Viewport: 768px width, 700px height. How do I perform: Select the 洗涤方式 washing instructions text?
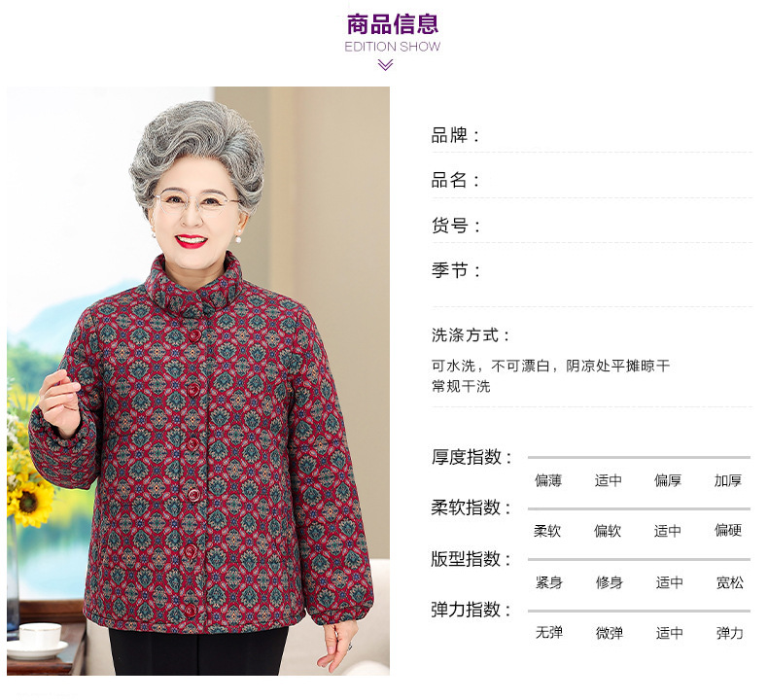pos(550,375)
